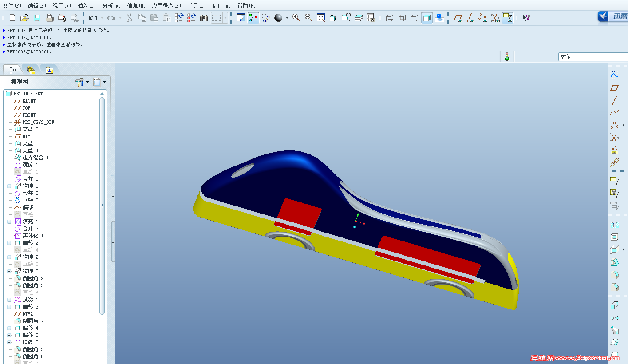The height and width of the screenshot is (364, 628).
Task: Expand the 镜像 2 tree node
Action: 9,342
